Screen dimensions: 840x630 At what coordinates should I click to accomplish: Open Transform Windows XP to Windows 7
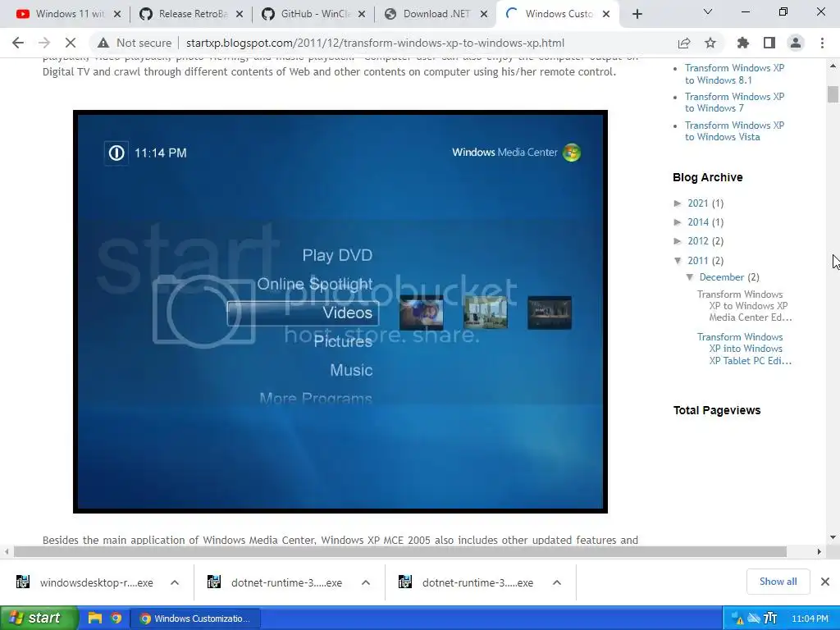[734, 103]
